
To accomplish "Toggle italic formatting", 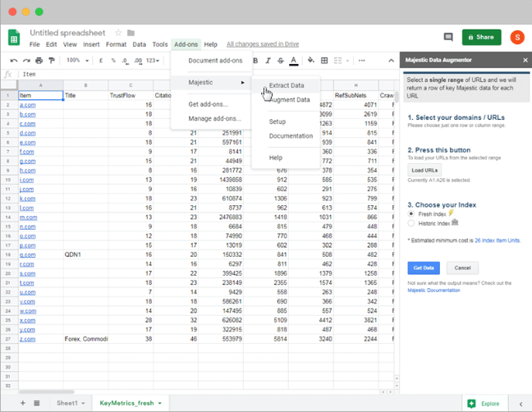I will click(x=268, y=61).
